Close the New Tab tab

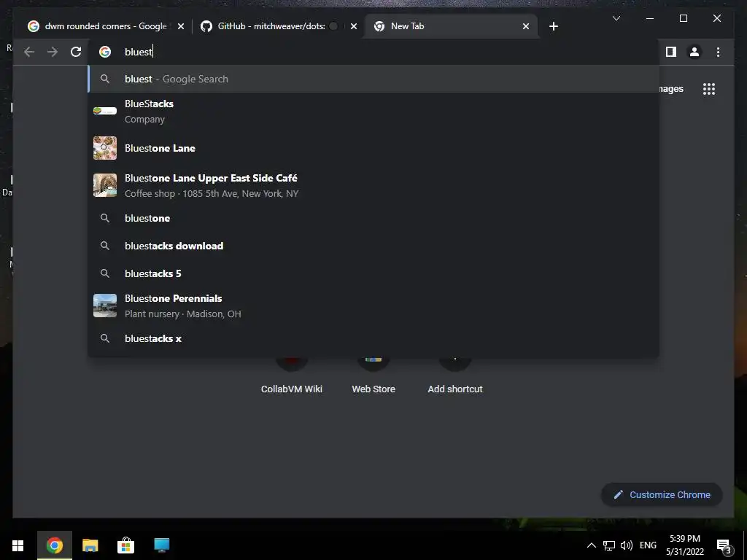(x=525, y=27)
